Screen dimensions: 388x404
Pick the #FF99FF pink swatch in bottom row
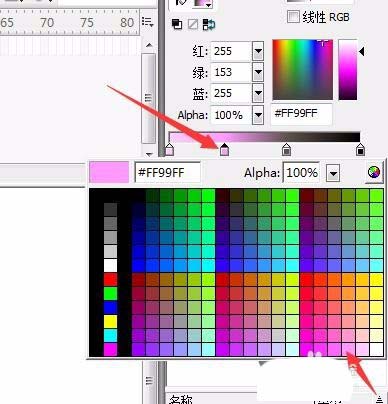pos(348,349)
